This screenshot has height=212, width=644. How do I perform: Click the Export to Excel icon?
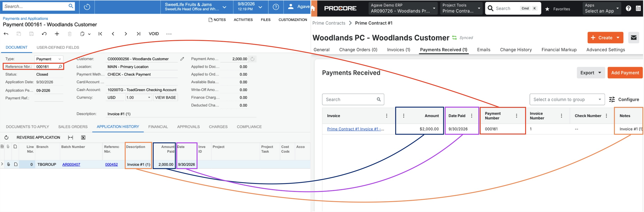83,137
